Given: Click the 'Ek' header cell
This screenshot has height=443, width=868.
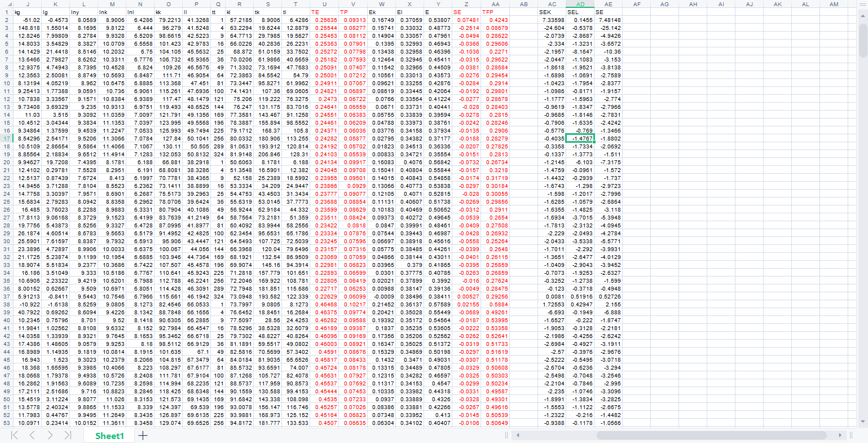Looking at the screenshot, I should [381, 12].
